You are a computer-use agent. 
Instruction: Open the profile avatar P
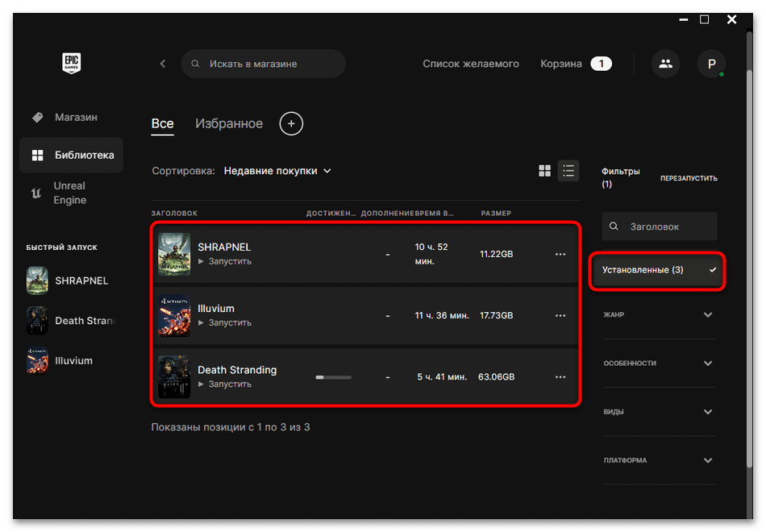pyautogui.click(x=711, y=64)
